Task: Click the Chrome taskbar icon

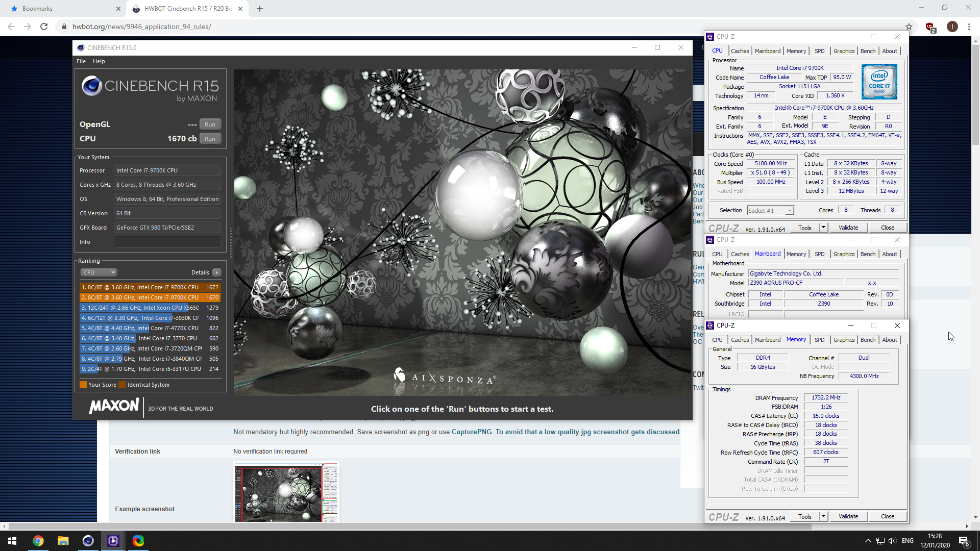Action: [38, 541]
